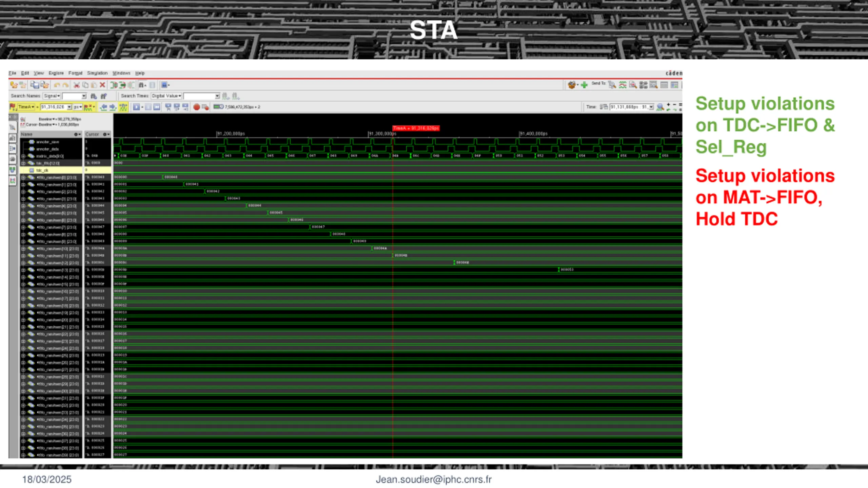Click the previous edge left arrow icon
Screen dimensions: 868x488
[104, 107]
